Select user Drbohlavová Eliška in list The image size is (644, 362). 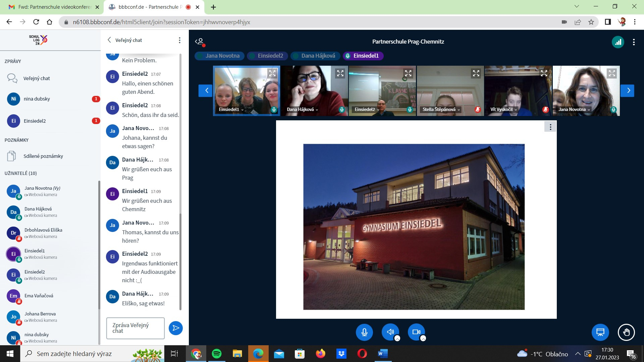coord(50,233)
